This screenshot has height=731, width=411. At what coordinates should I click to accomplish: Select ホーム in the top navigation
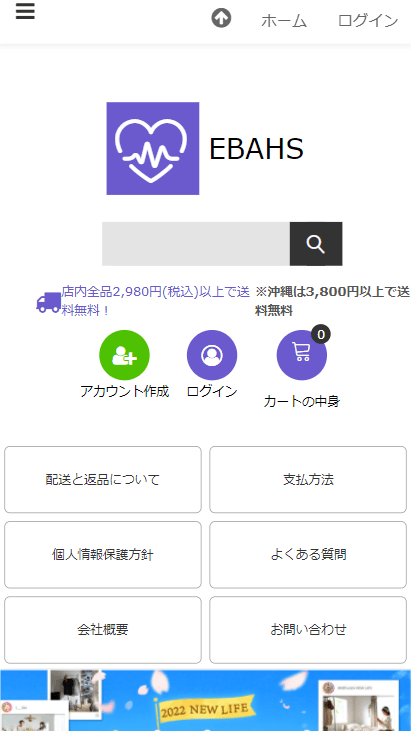[284, 21]
